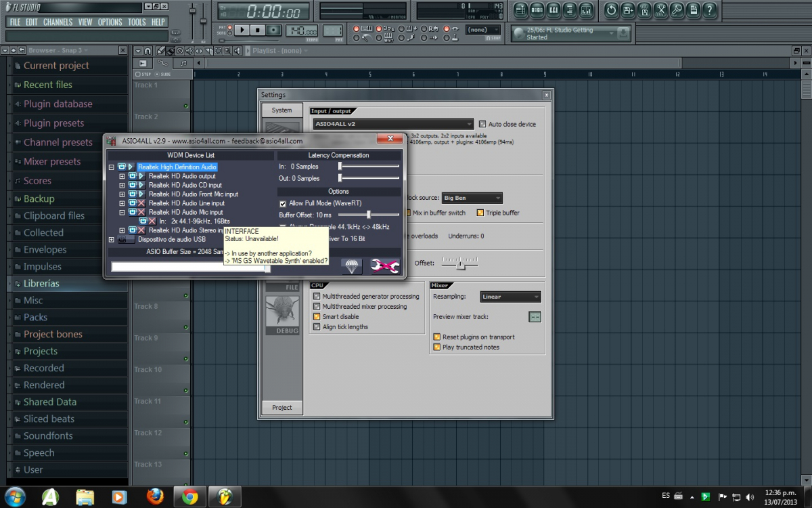
Task: Show the step sequencer window icon
Action: [x=537, y=10]
